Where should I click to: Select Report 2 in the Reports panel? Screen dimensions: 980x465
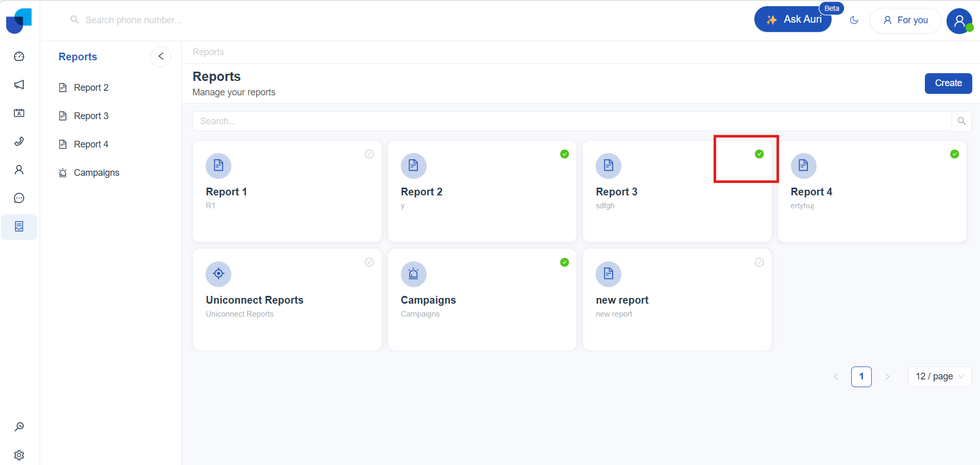click(x=91, y=88)
